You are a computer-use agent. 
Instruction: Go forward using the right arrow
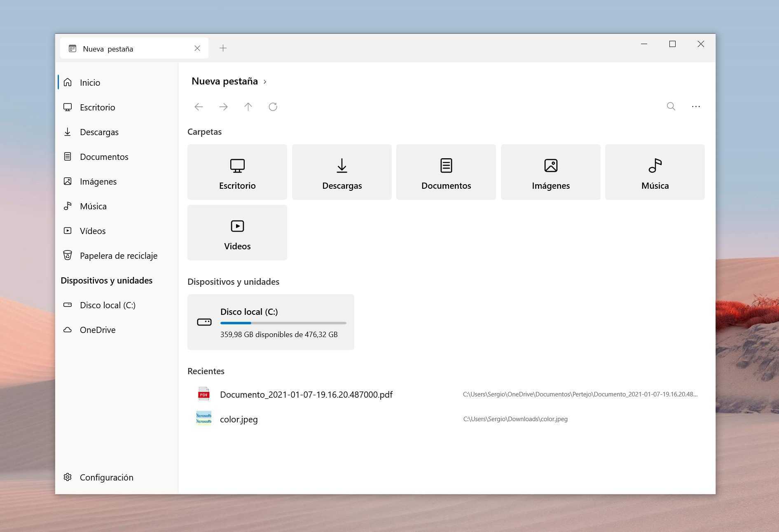[x=223, y=107]
